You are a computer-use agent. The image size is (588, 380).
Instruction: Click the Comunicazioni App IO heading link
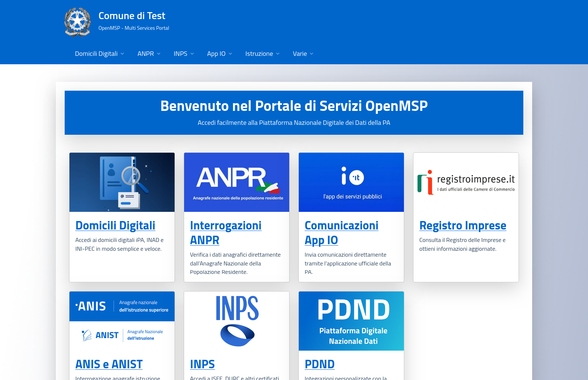pos(341,232)
